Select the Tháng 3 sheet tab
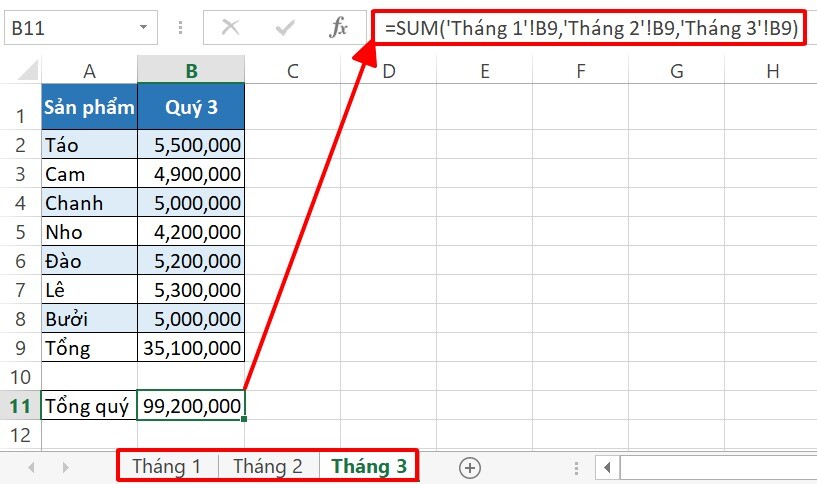The height and width of the screenshot is (484, 817). [x=369, y=466]
